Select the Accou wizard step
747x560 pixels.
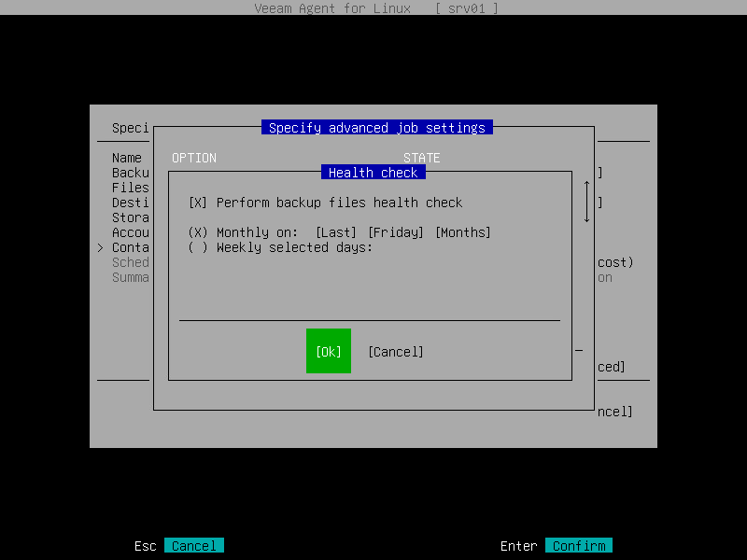[131, 232]
